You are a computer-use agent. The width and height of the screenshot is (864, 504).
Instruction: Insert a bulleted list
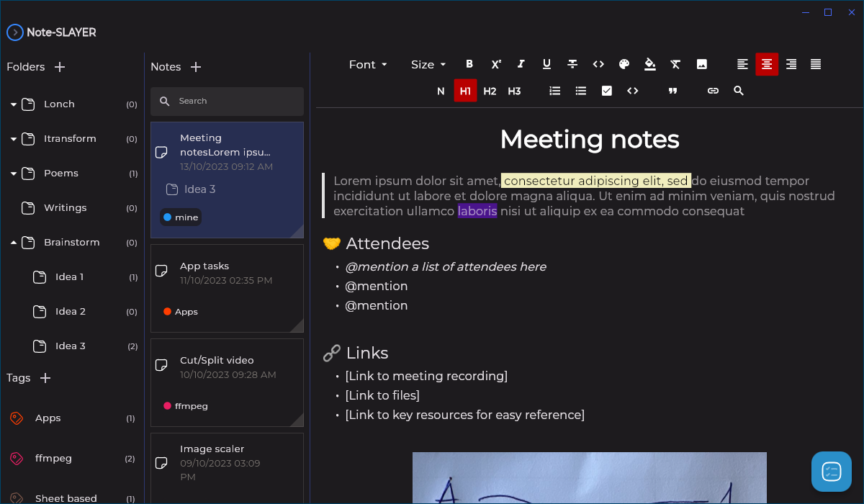click(x=581, y=91)
